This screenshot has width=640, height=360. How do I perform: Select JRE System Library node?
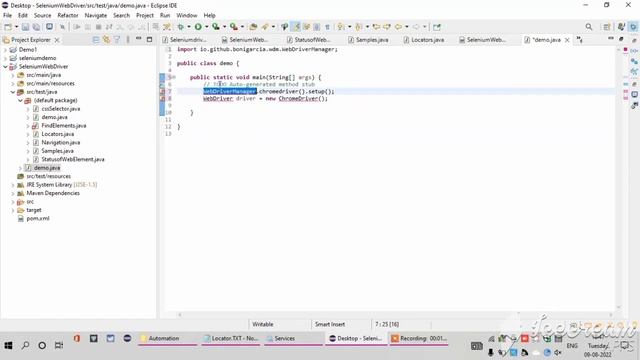61,184
